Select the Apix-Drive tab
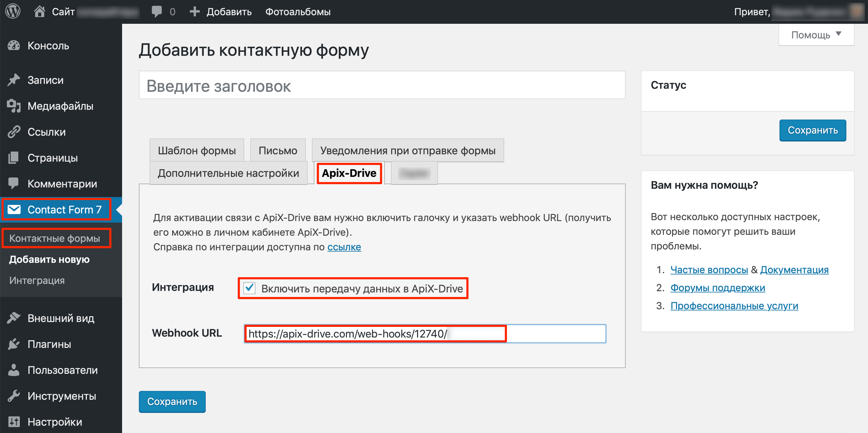868x433 pixels. coord(349,173)
